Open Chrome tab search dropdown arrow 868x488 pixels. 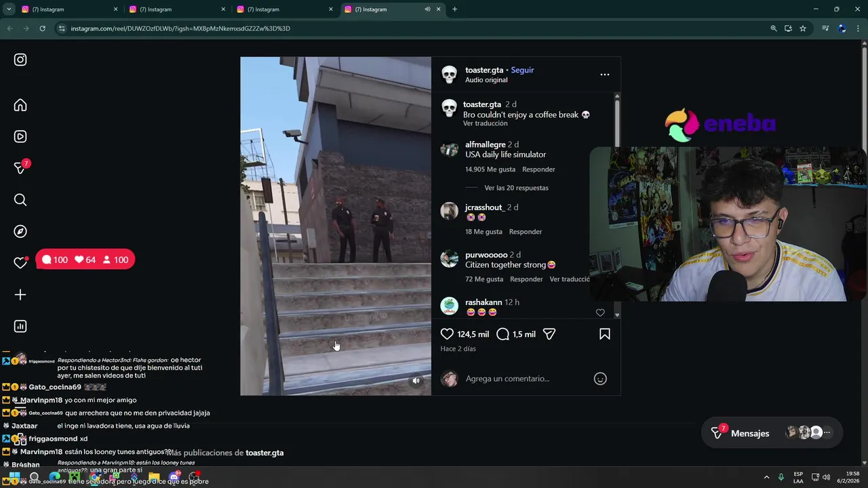coord(9,9)
